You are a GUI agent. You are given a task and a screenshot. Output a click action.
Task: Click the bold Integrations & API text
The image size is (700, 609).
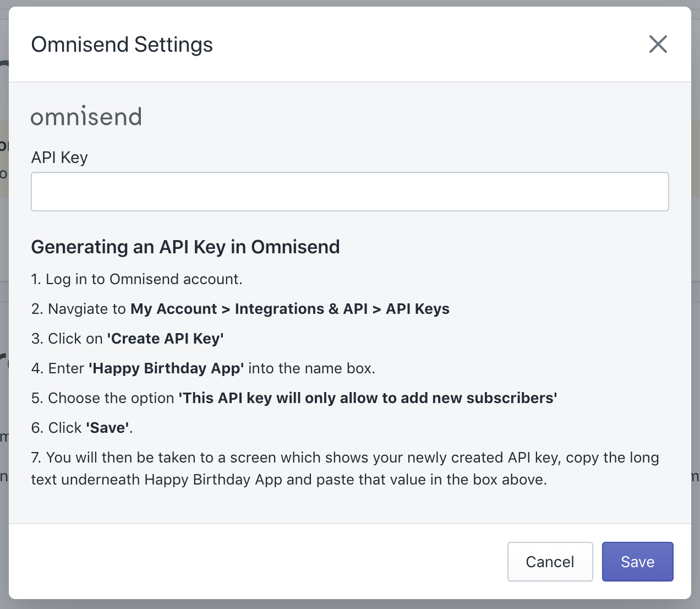pyautogui.click(x=301, y=309)
